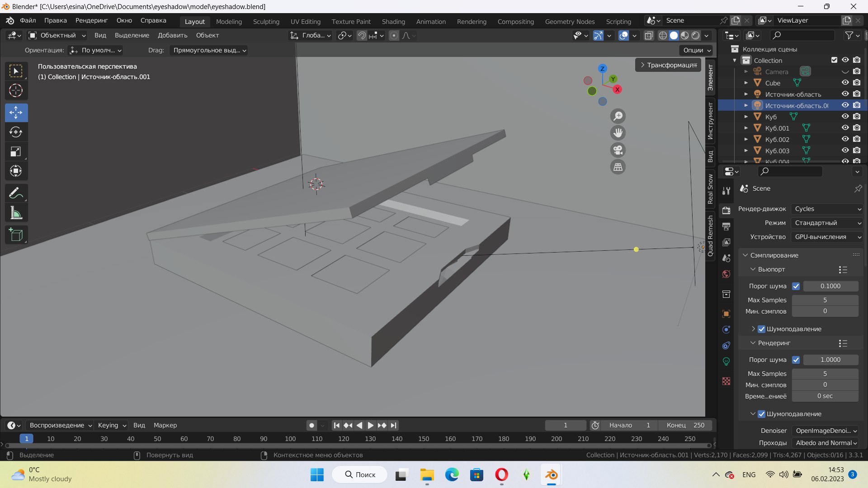Toggle camera view in the viewport
Screen dimensions: 868x488
point(618,150)
